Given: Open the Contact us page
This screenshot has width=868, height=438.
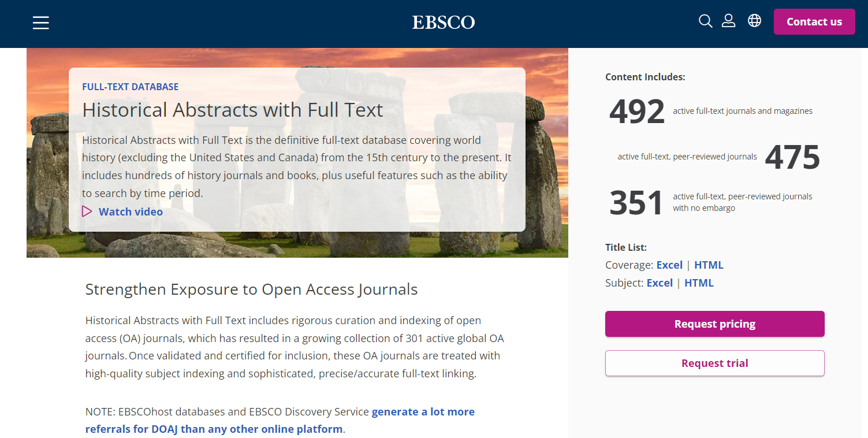Looking at the screenshot, I should [814, 21].
